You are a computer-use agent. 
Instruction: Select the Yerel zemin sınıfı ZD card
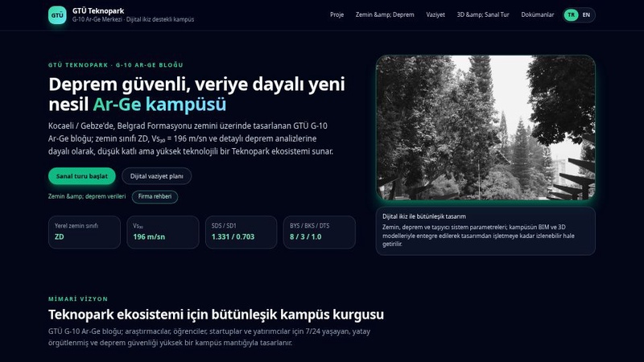(x=85, y=232)
